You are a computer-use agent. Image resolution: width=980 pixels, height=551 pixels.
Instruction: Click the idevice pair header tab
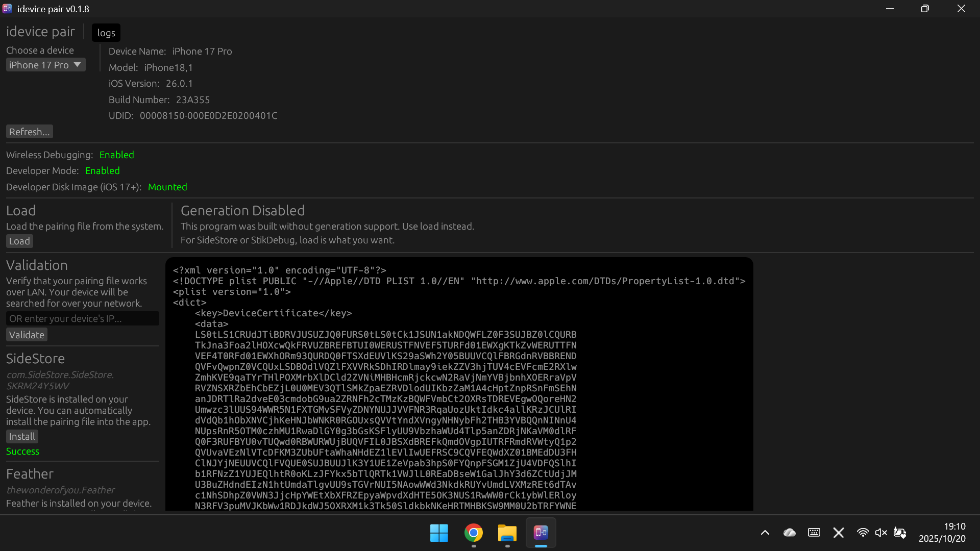40,32
